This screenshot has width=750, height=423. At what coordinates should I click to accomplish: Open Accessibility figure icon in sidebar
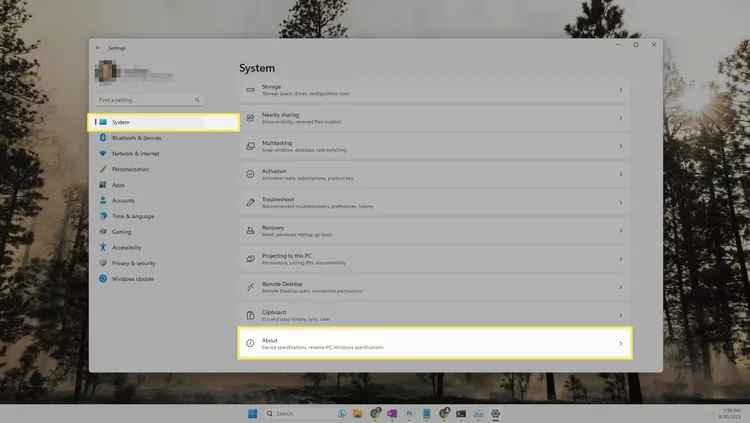(x=103, y=247)
